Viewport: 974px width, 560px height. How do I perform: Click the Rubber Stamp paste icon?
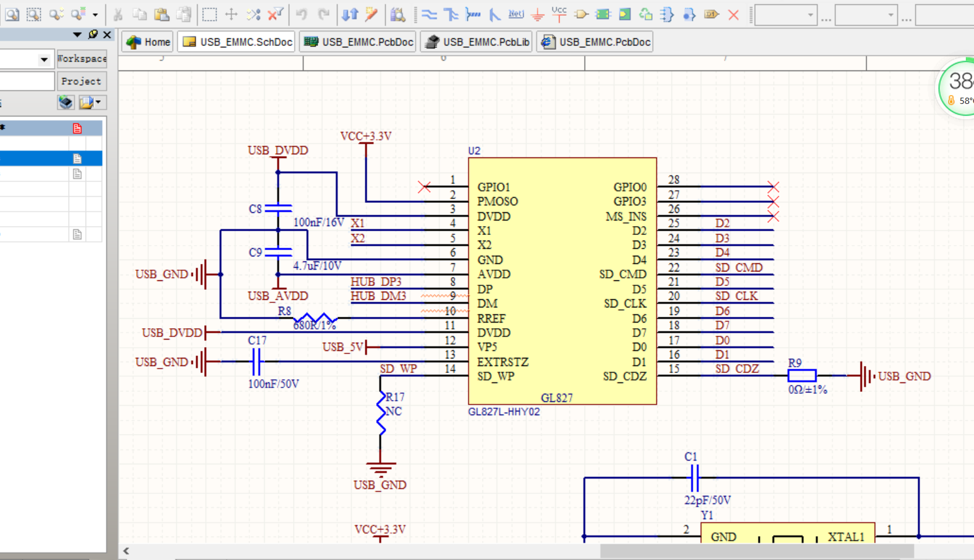184,14
